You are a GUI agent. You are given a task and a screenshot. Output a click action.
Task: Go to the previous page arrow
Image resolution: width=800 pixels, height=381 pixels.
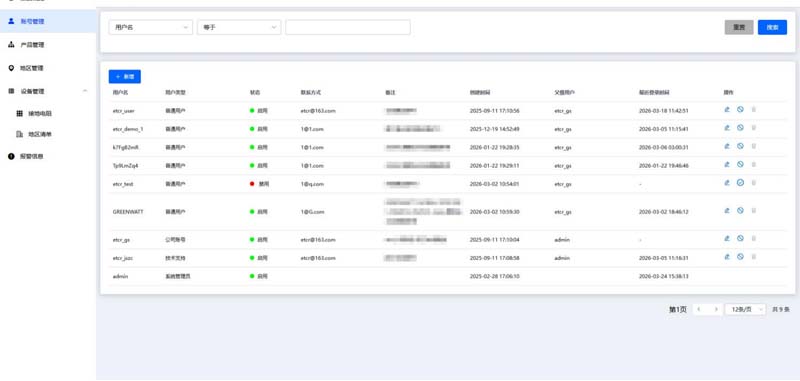point(699,309)
